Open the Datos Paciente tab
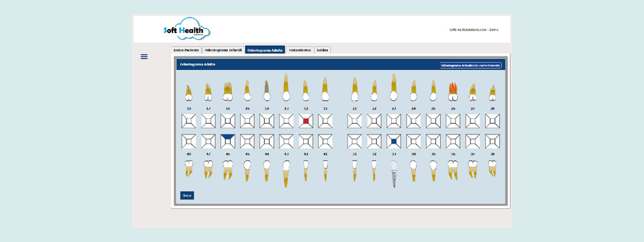Image resolution: width=644 pixels, height=242 pixels. tap(186, 50)
